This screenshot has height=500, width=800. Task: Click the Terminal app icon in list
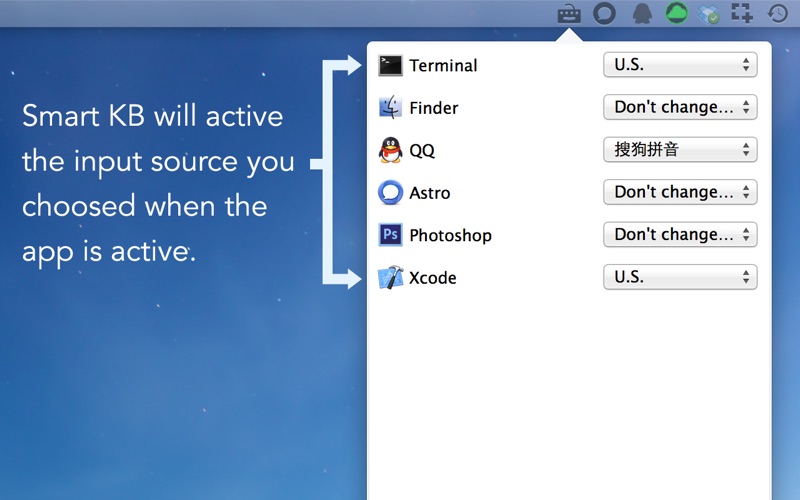tap(390, 65)
